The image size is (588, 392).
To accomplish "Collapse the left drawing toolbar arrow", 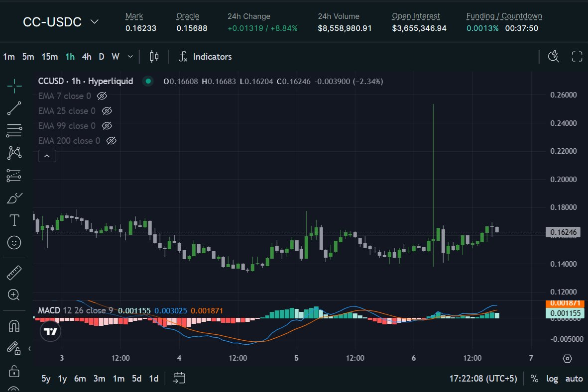I will [x=30, y=349].
